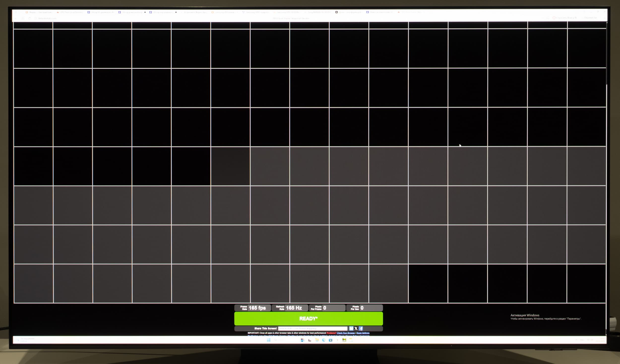
Task: Open the Microsoft Store taskbar icon
Action: (x=330, y=340)
